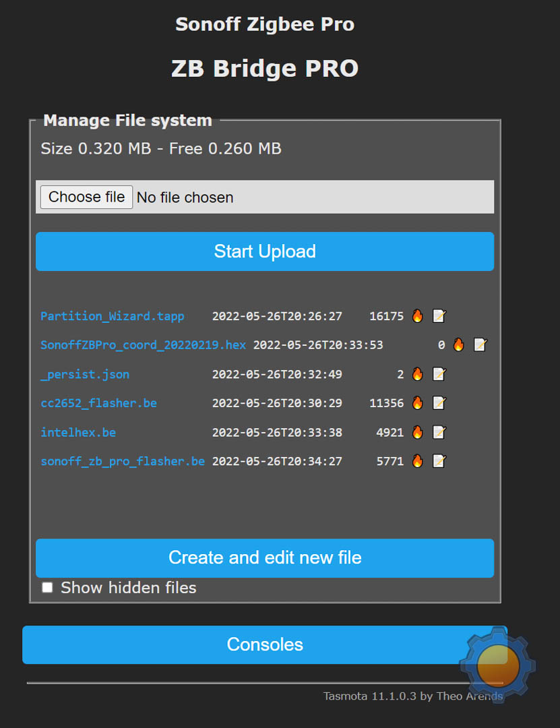Click flame icon beside cc2652_flasher.be
The height and width of the screenshot is (728, 560).
click(417, 402)
